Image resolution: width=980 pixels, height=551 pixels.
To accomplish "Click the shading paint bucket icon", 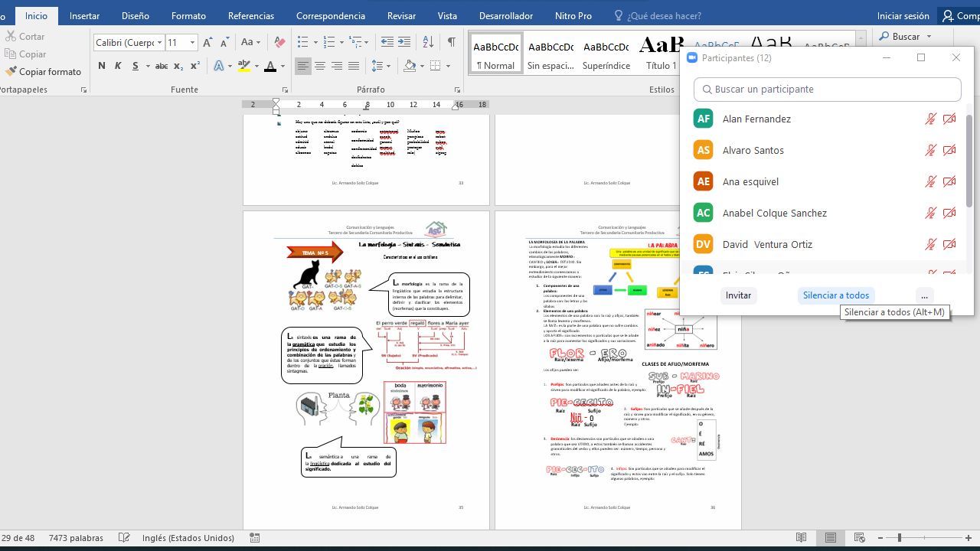I will tap(410, 66).
